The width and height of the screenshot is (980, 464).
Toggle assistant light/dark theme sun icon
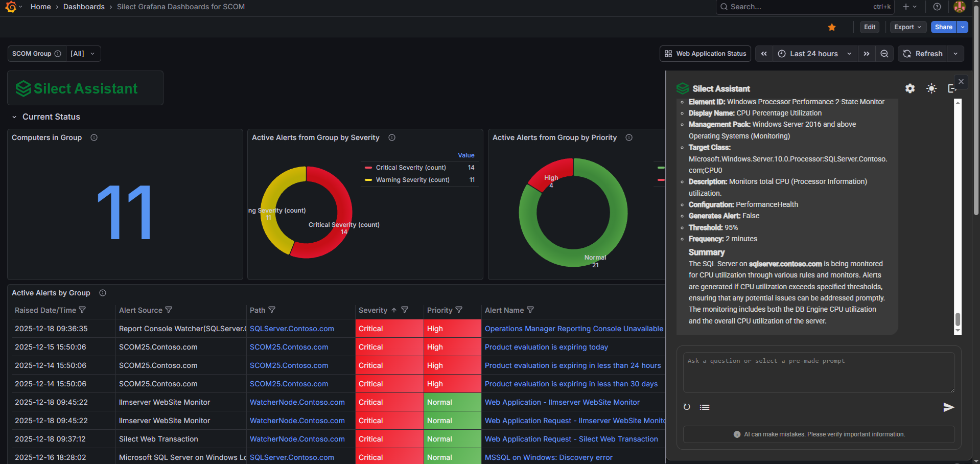pyautogui.click(x=931, y=88)
